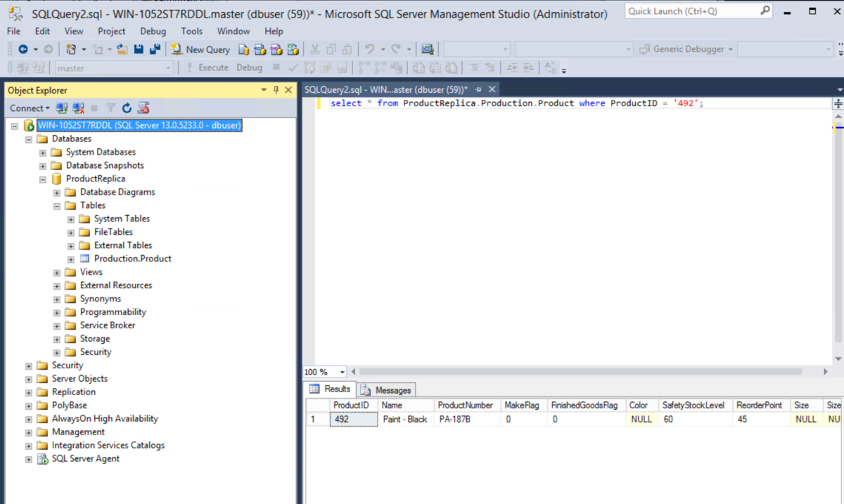Open the Edit menu

[42, 31]
